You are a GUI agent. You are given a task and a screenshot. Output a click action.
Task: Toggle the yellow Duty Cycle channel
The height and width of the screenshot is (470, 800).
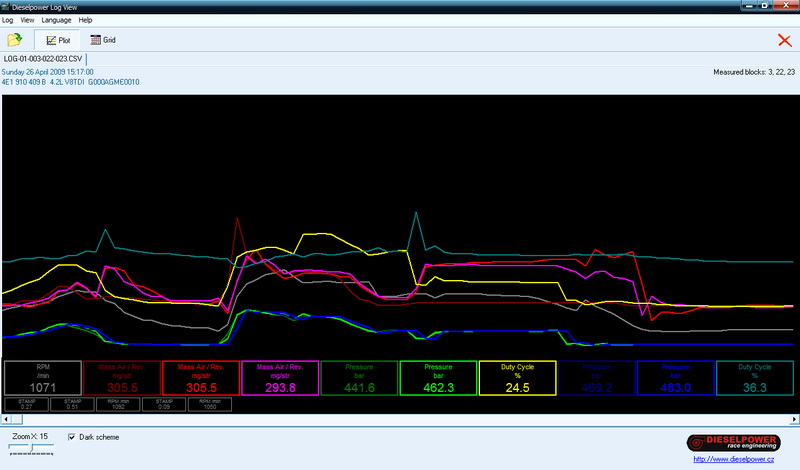pyautogui.click(x=517, y=377)
